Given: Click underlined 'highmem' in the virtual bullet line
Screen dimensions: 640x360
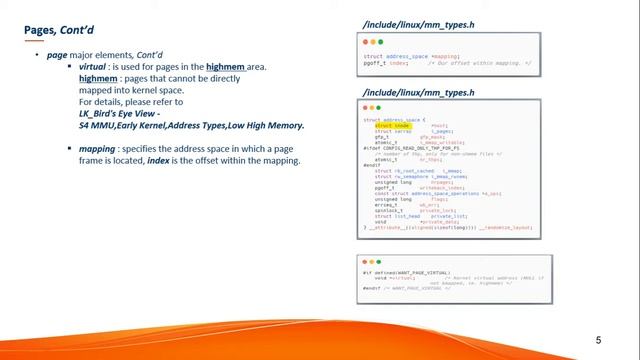Looking at the screenshot, I should [225, 67].
